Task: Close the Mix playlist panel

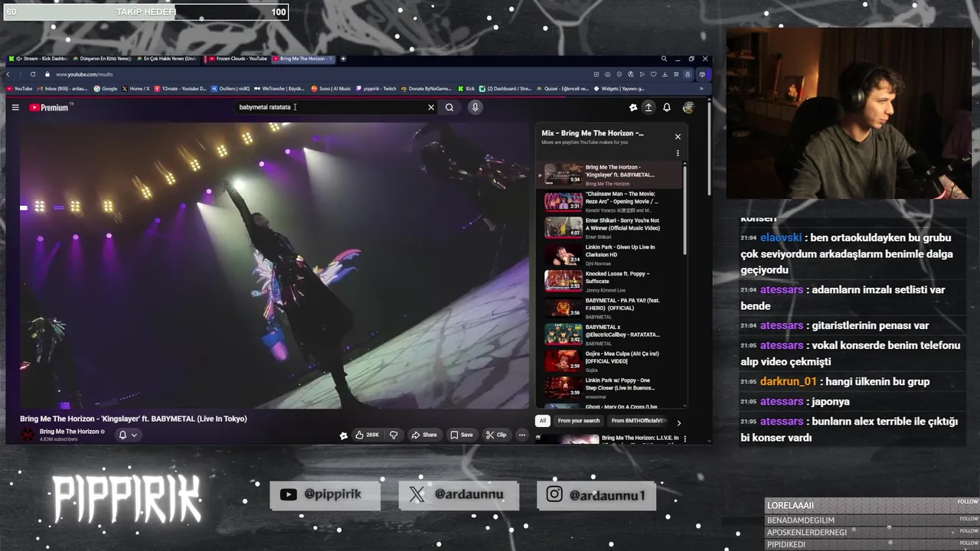Action: (x=678, y=137)
